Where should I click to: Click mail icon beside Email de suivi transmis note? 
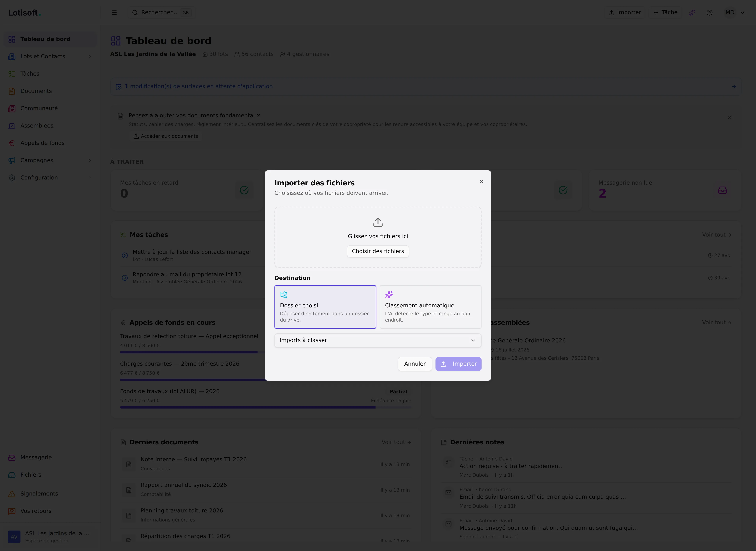pyautogui.click(x=448, y=493)
